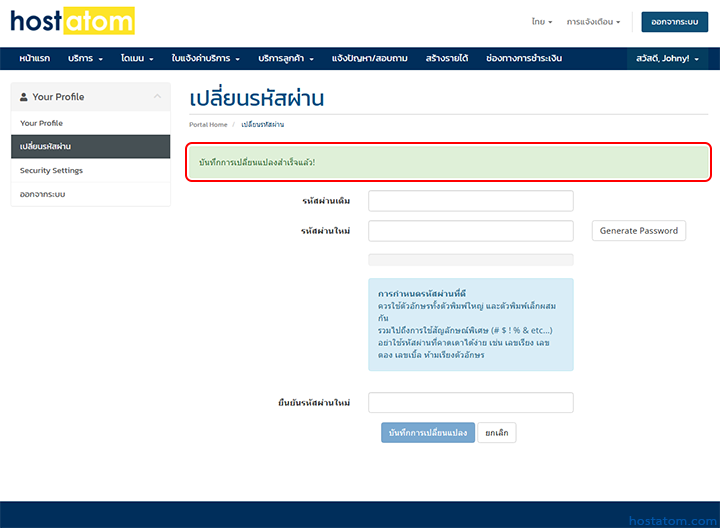
Task: Click the ออกจากระบบ button in header
Action: click(x=674, y=21)
